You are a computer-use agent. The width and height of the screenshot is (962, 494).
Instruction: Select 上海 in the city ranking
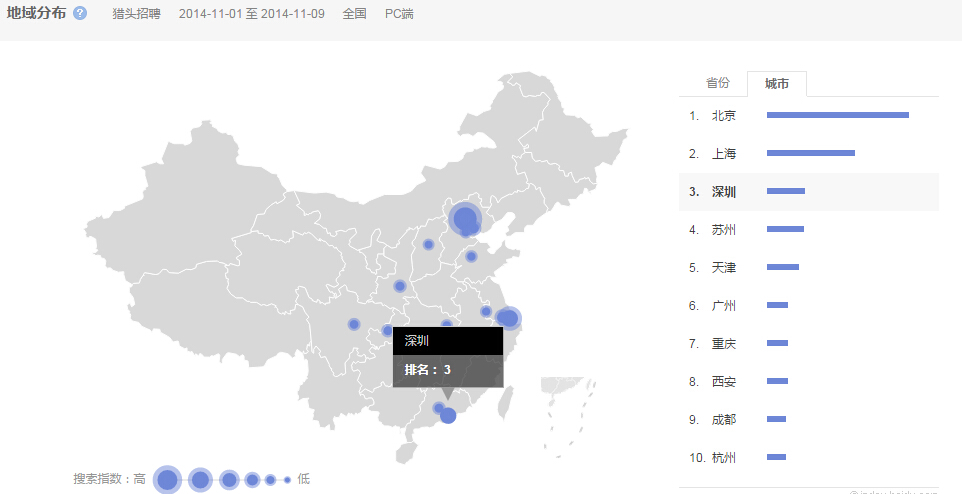pyautogui.click(x=724, y=154)
